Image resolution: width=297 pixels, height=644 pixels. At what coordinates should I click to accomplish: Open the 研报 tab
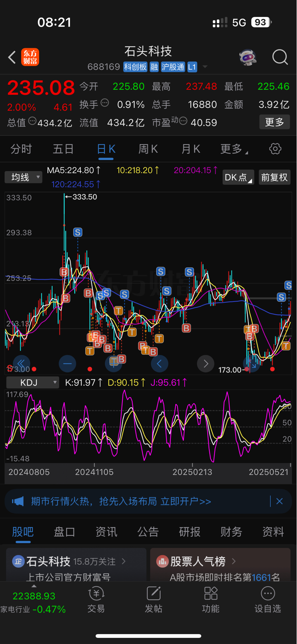point(190,532)
